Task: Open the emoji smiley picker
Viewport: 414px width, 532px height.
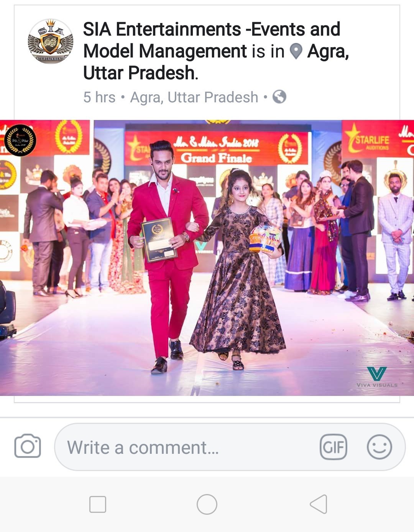Action: click(x=379, y=447)
